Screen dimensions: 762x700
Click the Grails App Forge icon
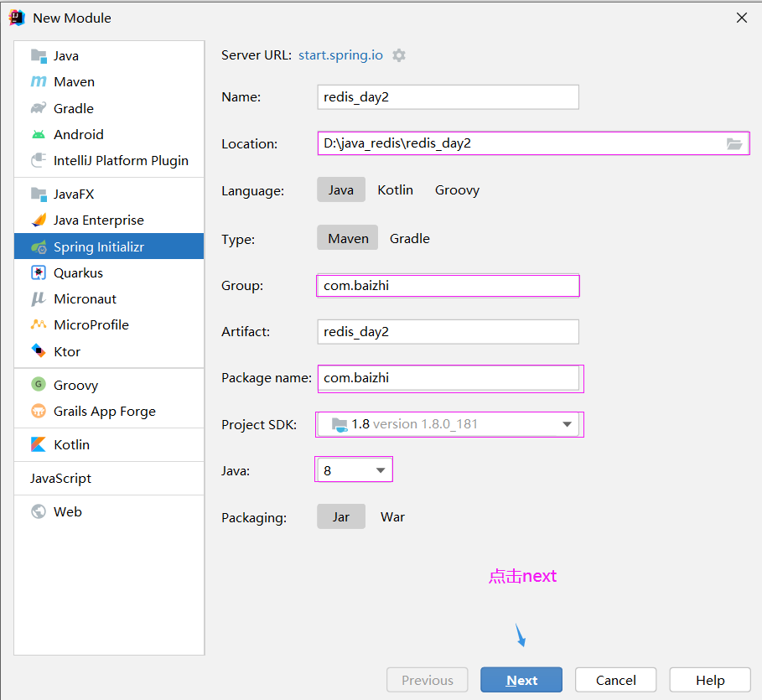tap(39, 412)
